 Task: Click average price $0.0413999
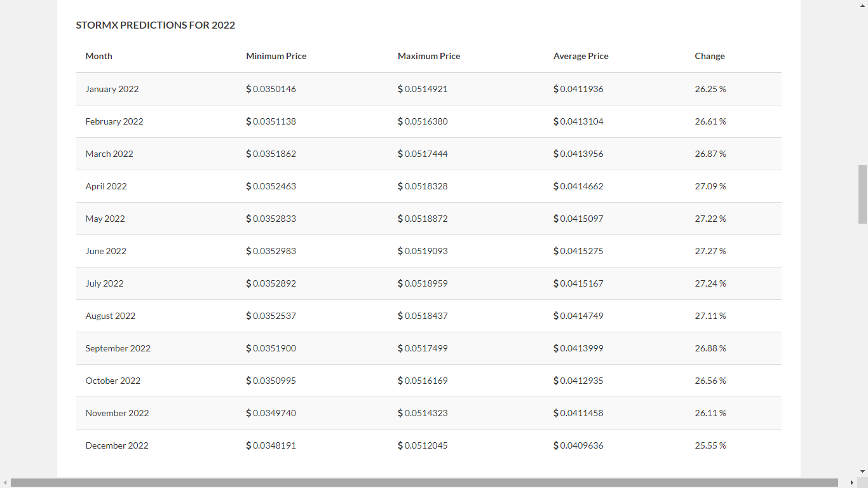pyautogui.click(x=578, y=348)
